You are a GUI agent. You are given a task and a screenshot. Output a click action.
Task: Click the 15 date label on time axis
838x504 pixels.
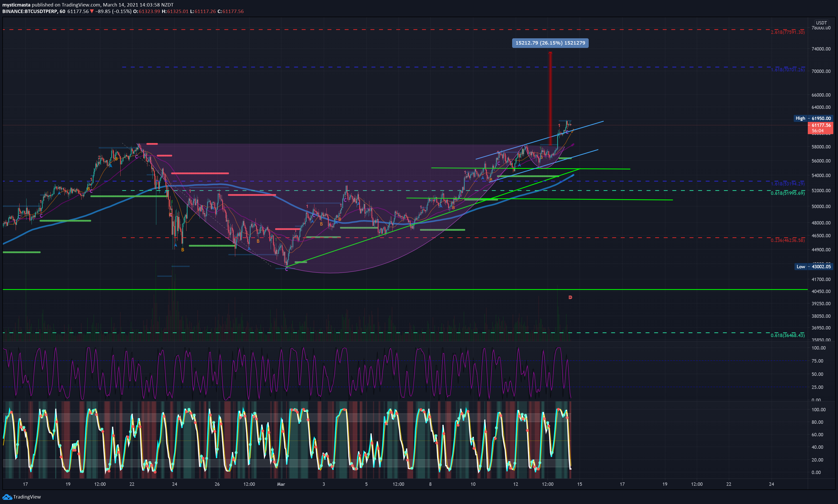579,484
